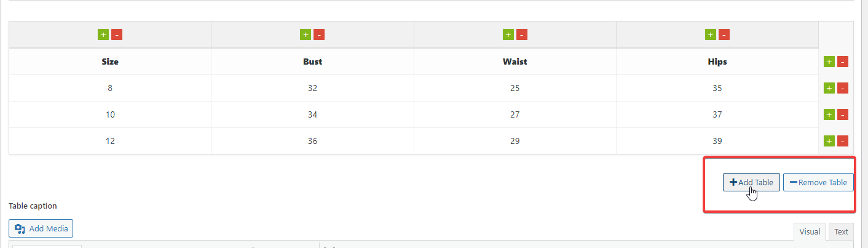Screen dimensions: 868x248
Task: Delete Waist column via red minus
Action: click(x=522, y=34)
